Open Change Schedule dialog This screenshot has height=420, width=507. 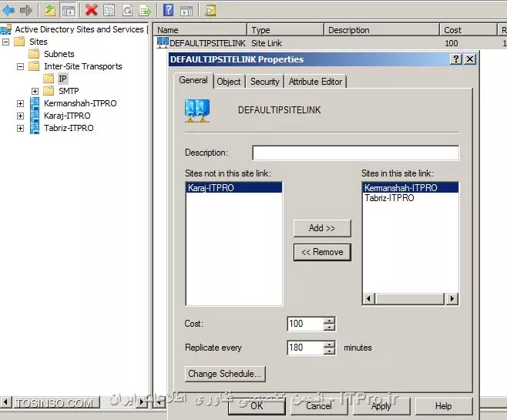[225, 374]
